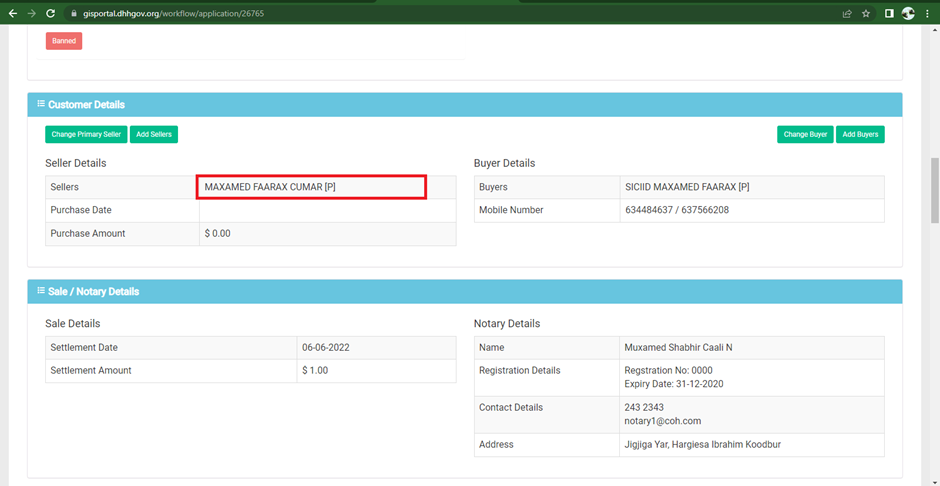Open the browser side panel icon
This screenshot has width=940, height=486.
click(x=890, y=13)
